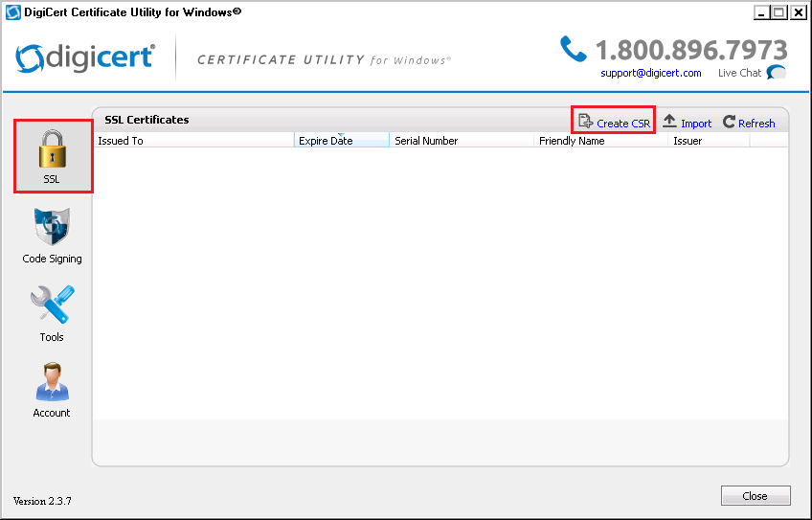Minimize the DigiCert Certificate Utility window

click(x=761, y=12)
